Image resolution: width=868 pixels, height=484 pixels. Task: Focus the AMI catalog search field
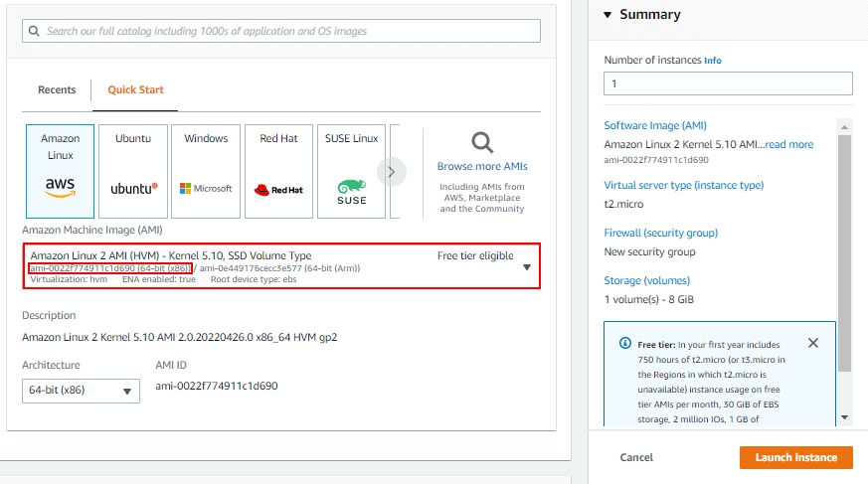pos(281,31)
